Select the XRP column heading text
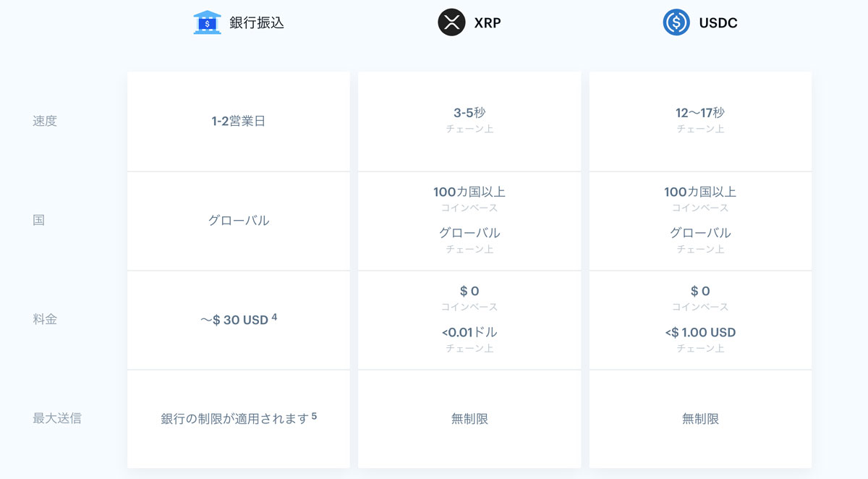This screenshot has height=479, width=868. (488, 23)
